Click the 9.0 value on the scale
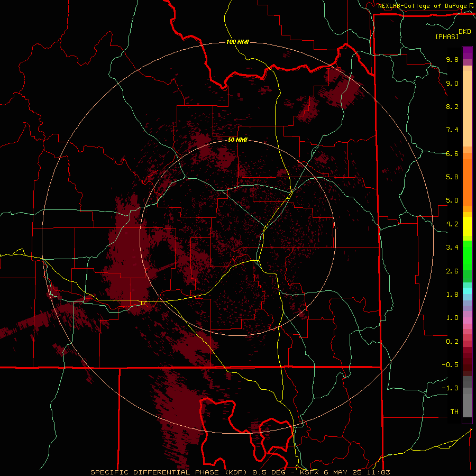 [x=452, y=83]
